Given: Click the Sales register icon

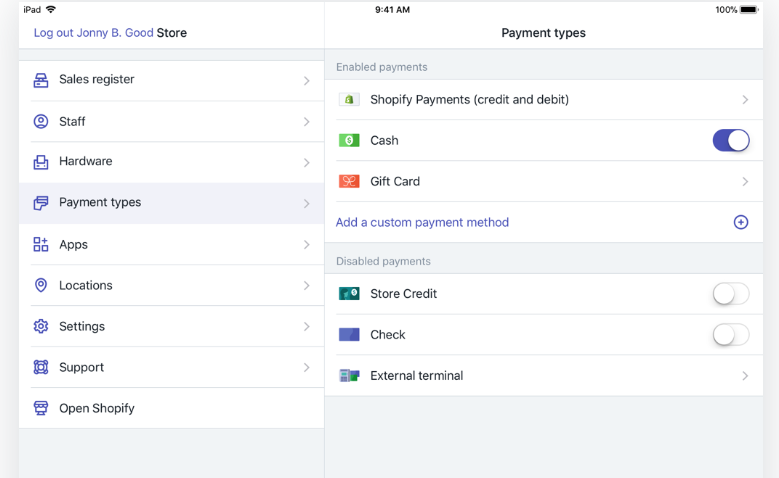Looking at the screenshot, I should (41, 80).
